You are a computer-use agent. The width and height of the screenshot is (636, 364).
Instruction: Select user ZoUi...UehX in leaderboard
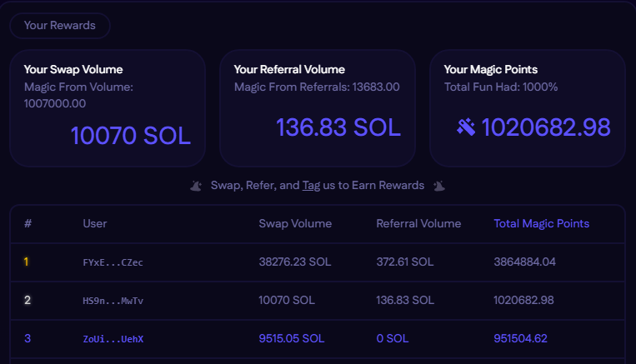(x=113, y=339)
